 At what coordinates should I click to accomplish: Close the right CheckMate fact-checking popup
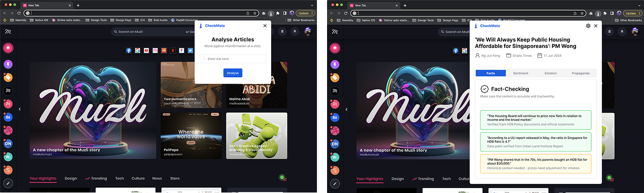click(x=596, y=26)
